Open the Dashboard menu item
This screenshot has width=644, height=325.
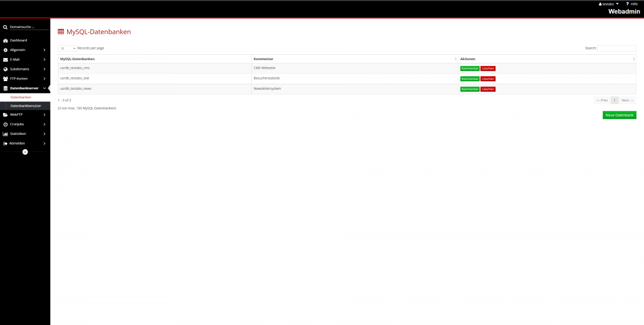(x=25, y=40)
